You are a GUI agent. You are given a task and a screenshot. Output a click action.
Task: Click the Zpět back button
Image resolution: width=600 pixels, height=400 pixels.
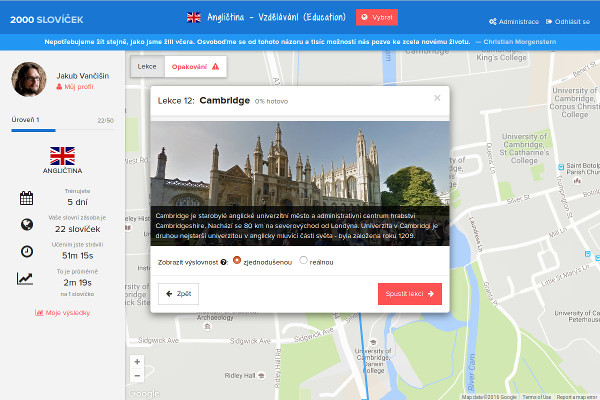[x=178, y=294]
